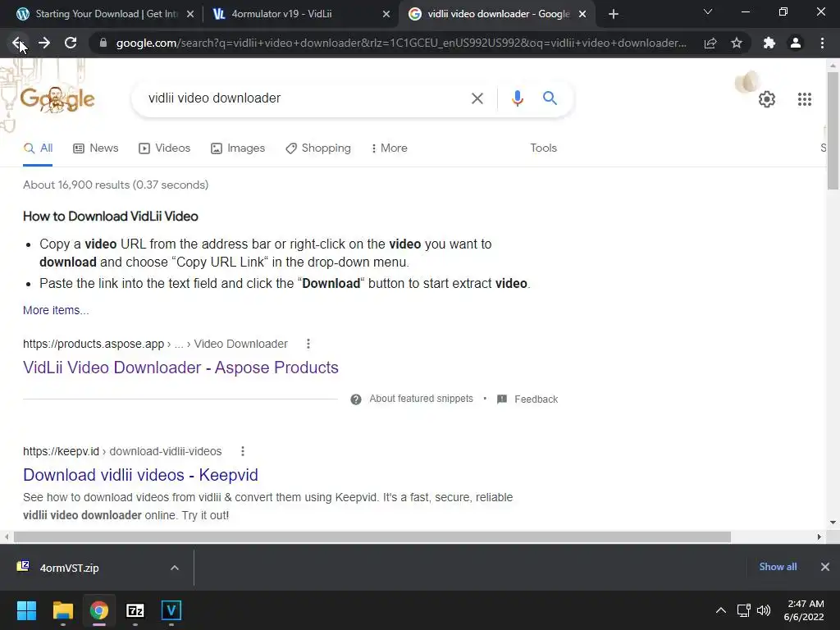
Task: Open File Explorer from taskbar
Action: coord(62,610)
